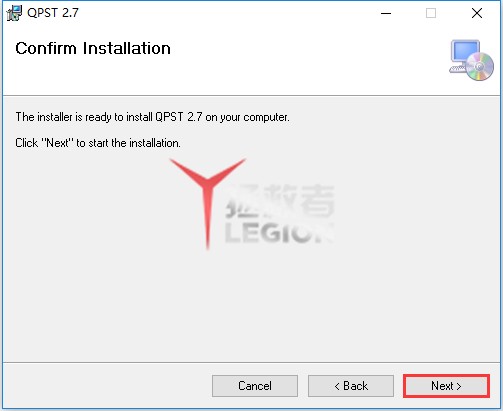Click the "installer is ready to install" message

point(152,117)
